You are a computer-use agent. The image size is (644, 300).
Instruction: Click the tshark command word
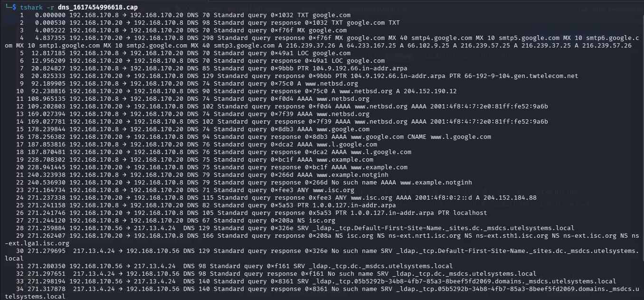31,7
